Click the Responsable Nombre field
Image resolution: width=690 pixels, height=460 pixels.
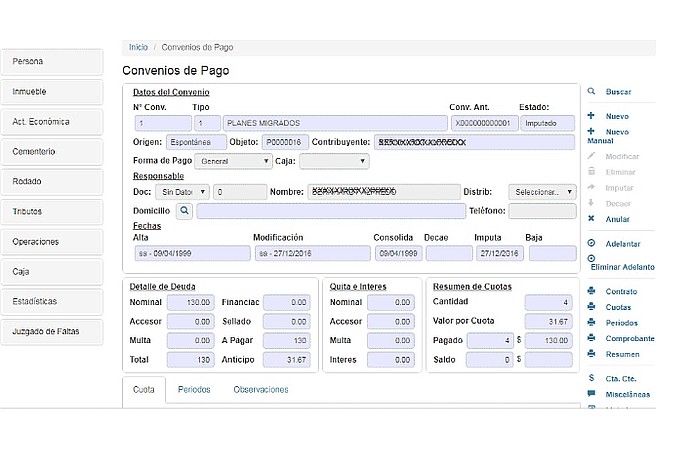tap(384, 192)
